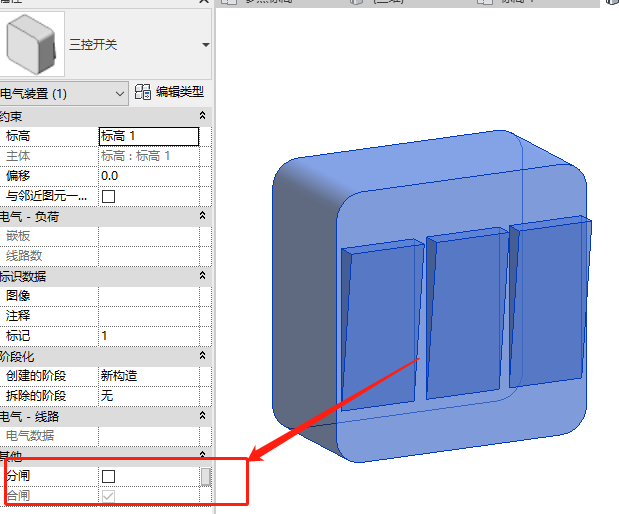The width and height of the screenshot is (619, 514).
Task: Collapse the 标识数据 section
Action: point(203,276)
